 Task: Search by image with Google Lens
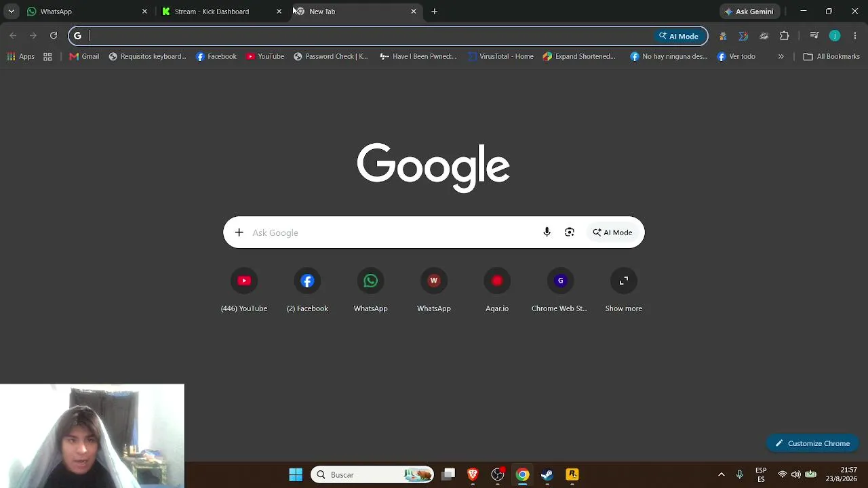pyautogui.click(x=570, y=232)
